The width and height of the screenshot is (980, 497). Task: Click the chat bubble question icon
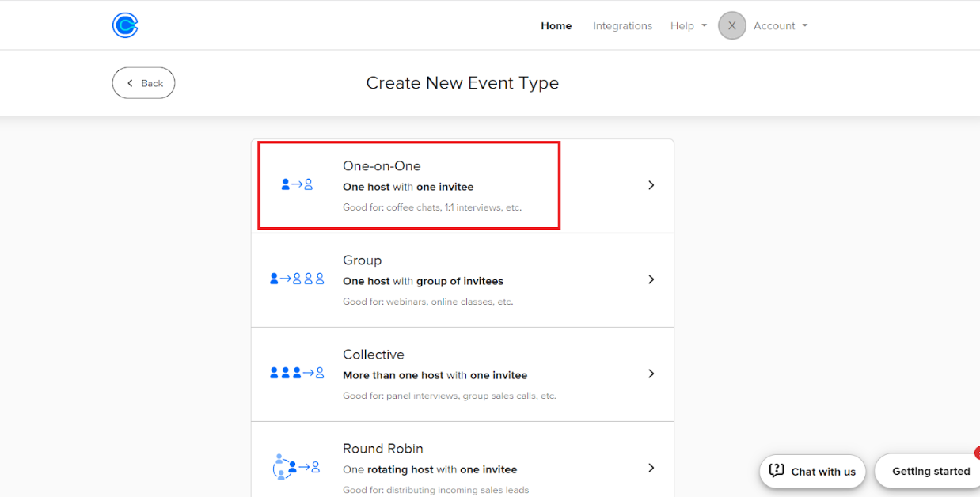coord(777,470)
